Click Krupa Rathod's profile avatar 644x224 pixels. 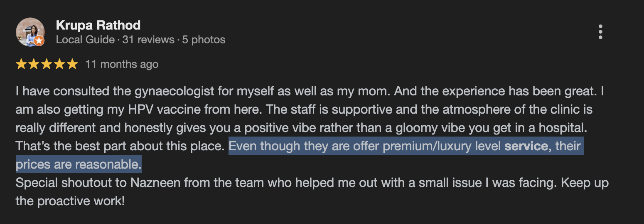tap(30, 32)
